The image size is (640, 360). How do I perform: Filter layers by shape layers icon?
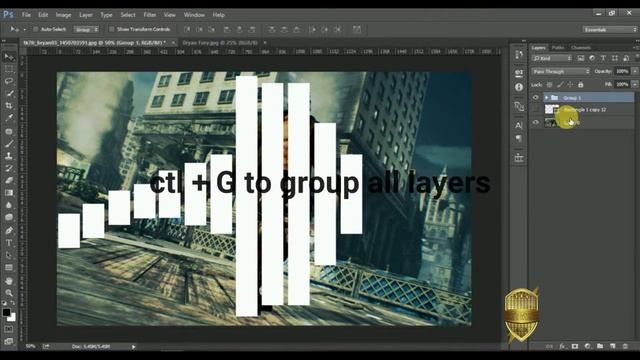pyautogui.click(x=615, y=58)
